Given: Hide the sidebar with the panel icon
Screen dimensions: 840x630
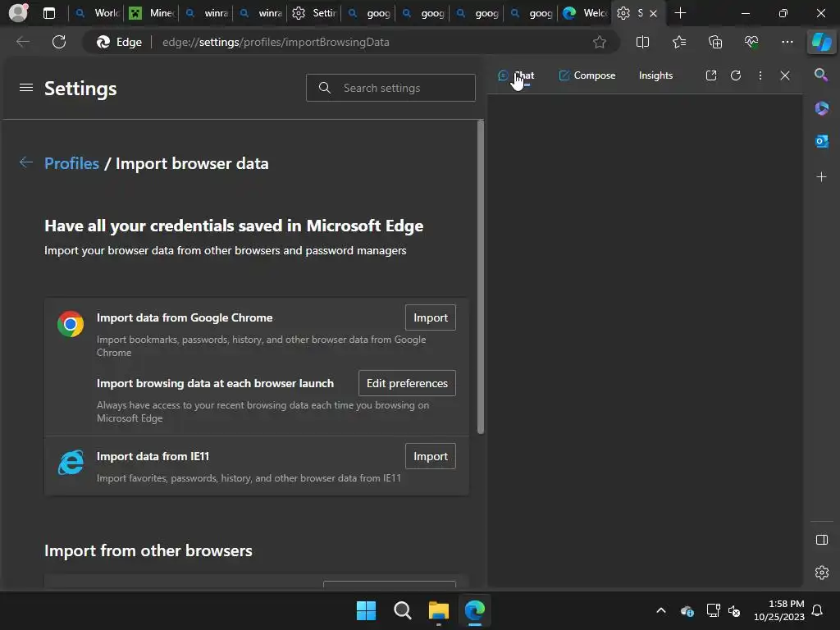Looking at the screenshot, I should click(821, 540).
